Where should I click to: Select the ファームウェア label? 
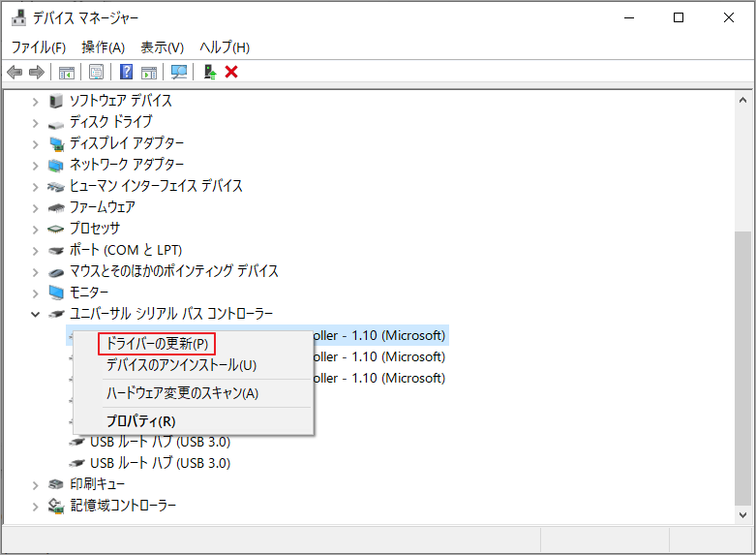pos(103,206)
